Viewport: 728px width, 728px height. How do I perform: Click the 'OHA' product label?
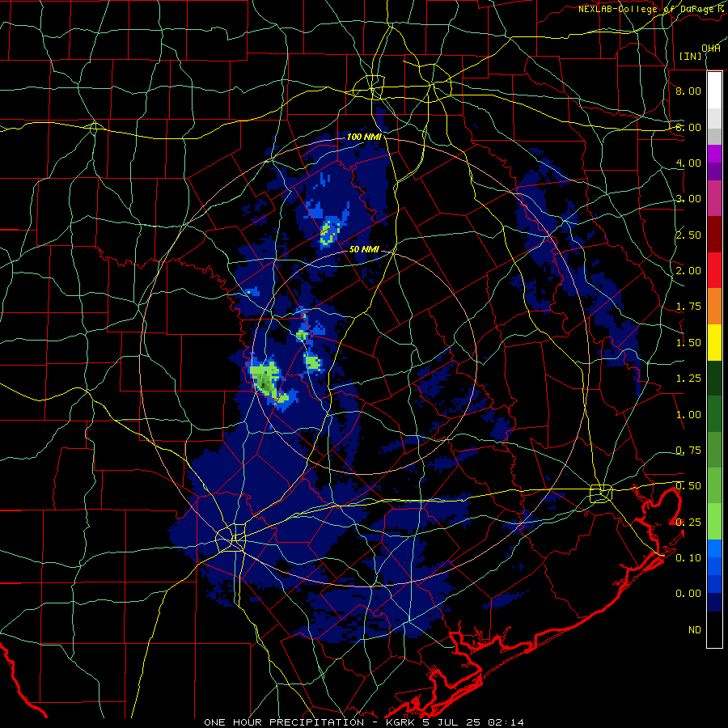click(x=711, y=48)
